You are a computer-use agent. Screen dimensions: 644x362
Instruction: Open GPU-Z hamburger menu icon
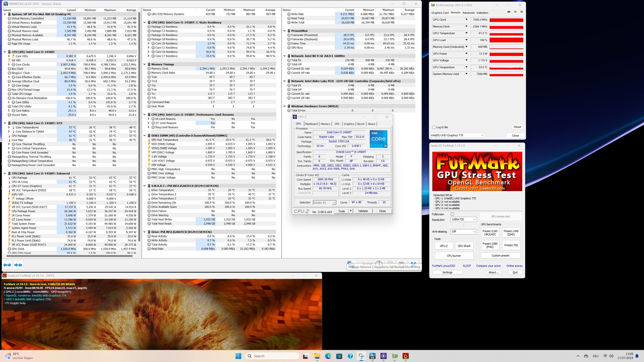tap(522, 12)
